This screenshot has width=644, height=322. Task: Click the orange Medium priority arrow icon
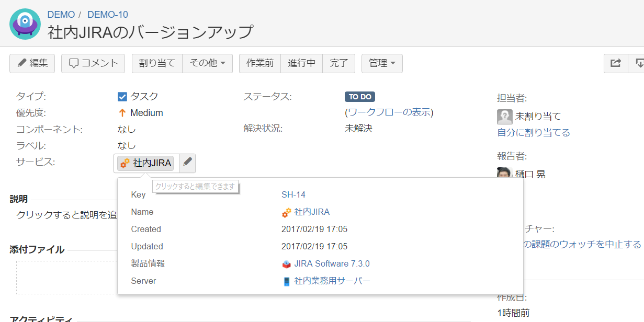point(122,113)
